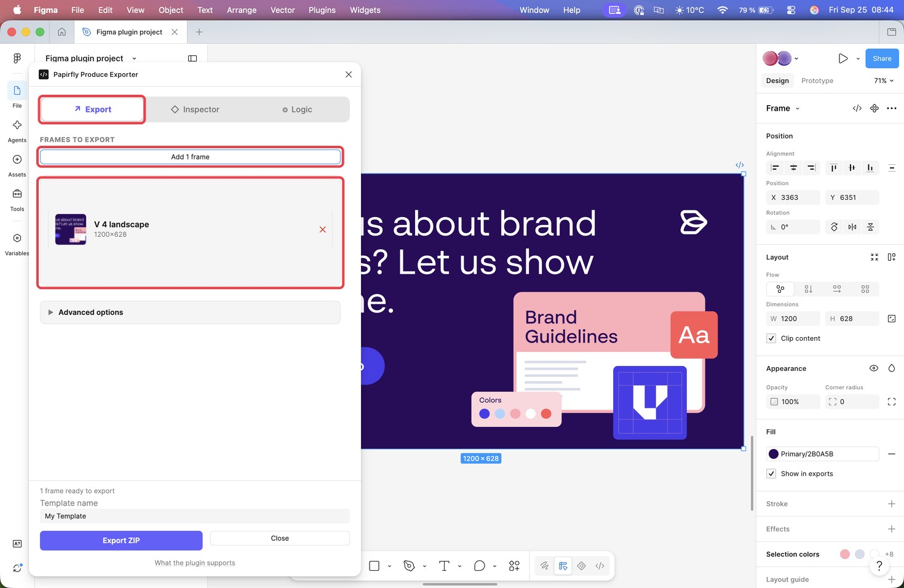904x588 pixels.
Task: Click the Present play icon
Action: pyautogui.click(x=843, y=58)
